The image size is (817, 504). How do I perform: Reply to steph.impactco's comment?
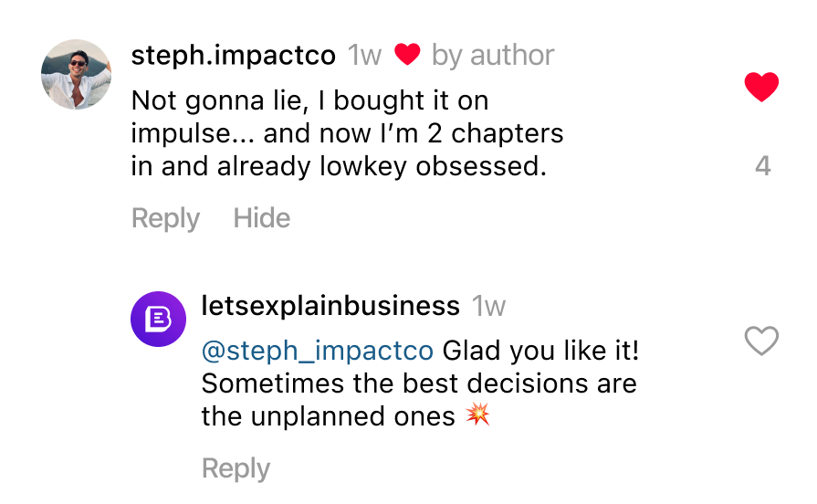coord(165,218)
